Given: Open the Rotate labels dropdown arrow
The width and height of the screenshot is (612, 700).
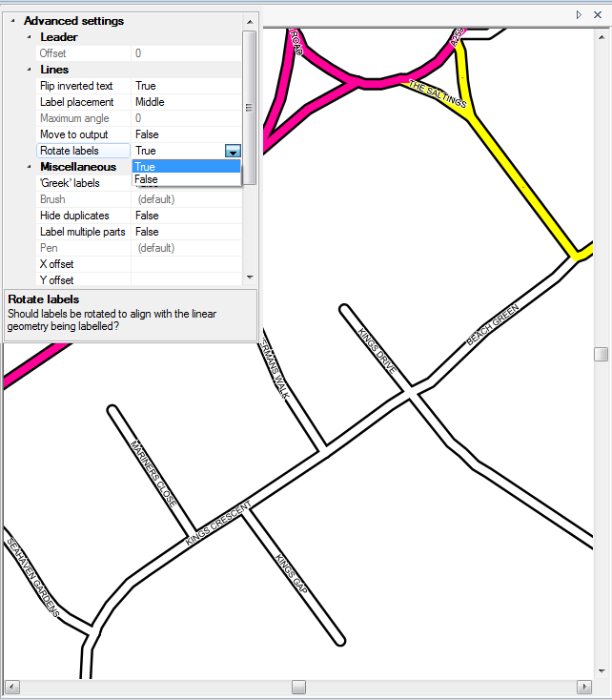Looking at the screenshot, I should pos(233,151).
